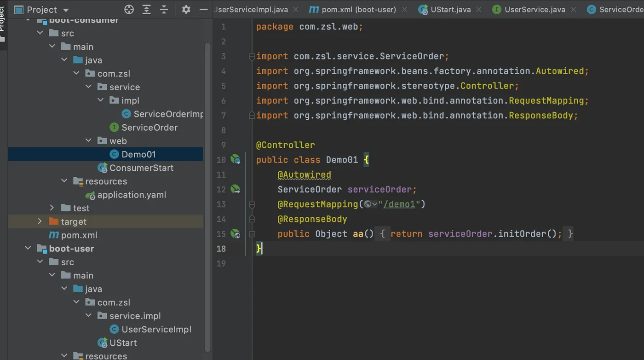Close the pom.xml (boot-user) tab
Viewport: 644px width, 360px height.
(x=405, y=9)
